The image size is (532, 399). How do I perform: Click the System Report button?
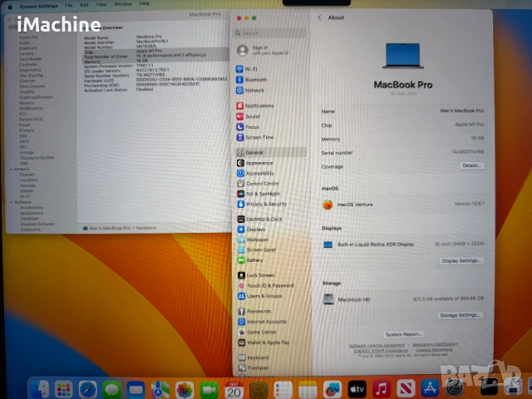pos(403,334)
